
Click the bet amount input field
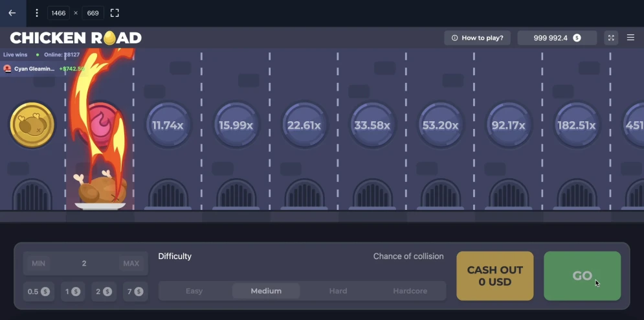pyautogui.click(x=84, y=264)
